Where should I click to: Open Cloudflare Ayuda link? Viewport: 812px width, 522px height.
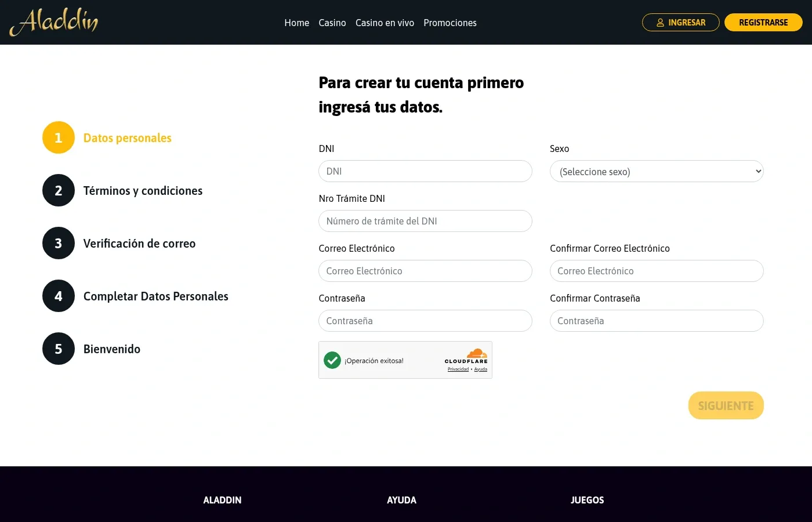click(x=481, y=369)
